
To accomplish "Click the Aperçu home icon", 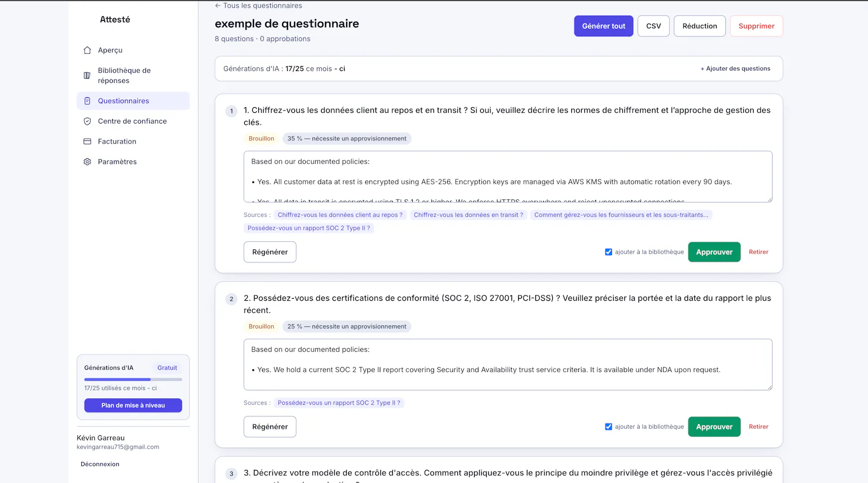I will click(x=87, y=50).
